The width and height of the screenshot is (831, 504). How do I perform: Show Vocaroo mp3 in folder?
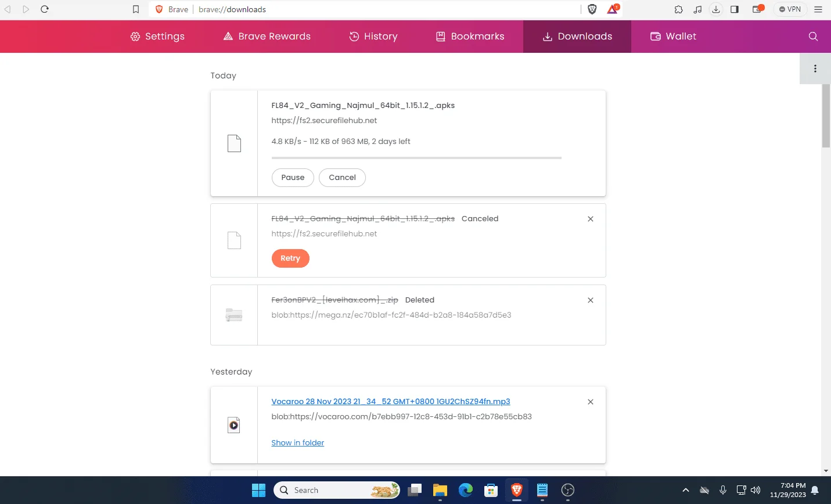pos(298,442)
